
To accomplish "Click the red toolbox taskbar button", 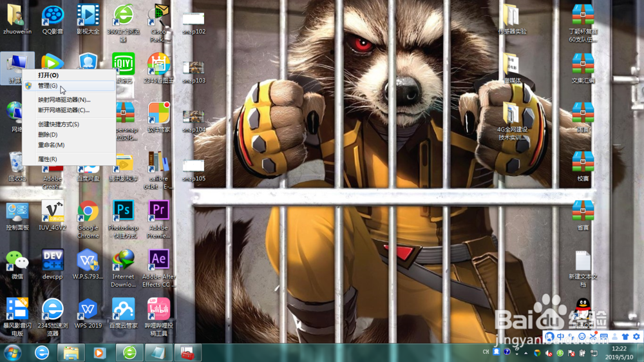I will pos(187,353).
